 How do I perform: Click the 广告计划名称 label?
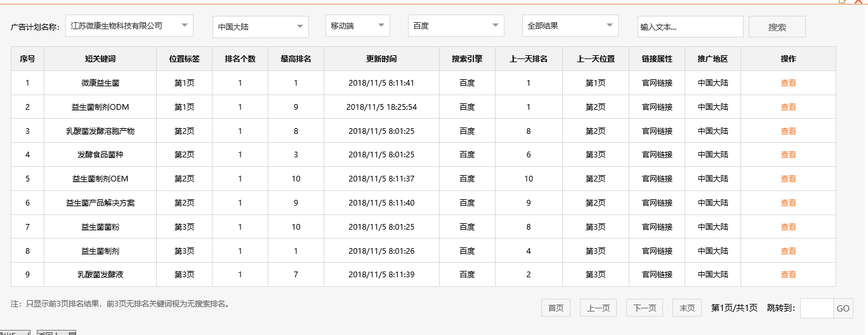[x=35, y=27]
